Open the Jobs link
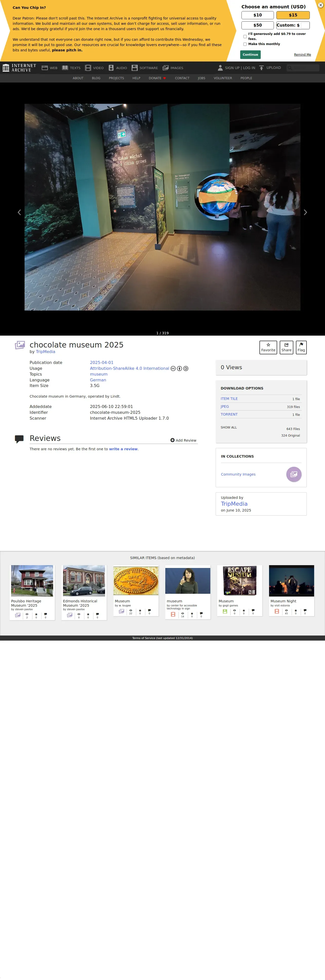Screen dimensions: 325x980 coord(202,78)
